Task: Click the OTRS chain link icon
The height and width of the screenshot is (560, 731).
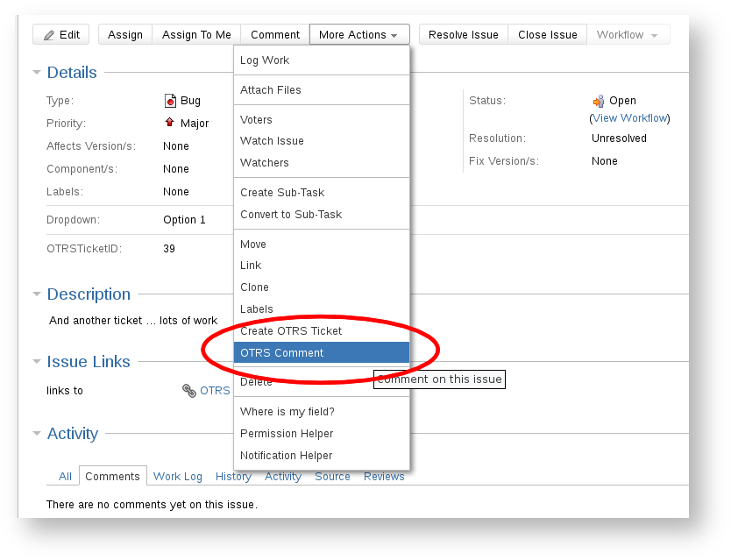Action: coord(188,391)
